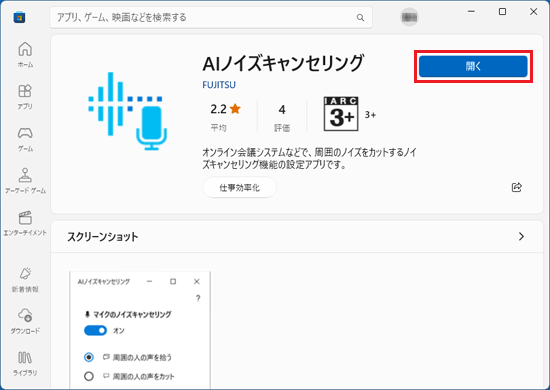Click the スクリーンショット heading
Screen dimensions: 550x390
pyautogui.click(x=103, y=237)
